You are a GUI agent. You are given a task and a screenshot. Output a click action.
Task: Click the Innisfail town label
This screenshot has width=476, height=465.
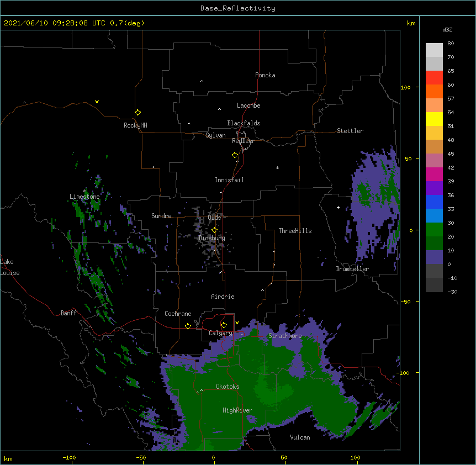click(x=229, y=180)
